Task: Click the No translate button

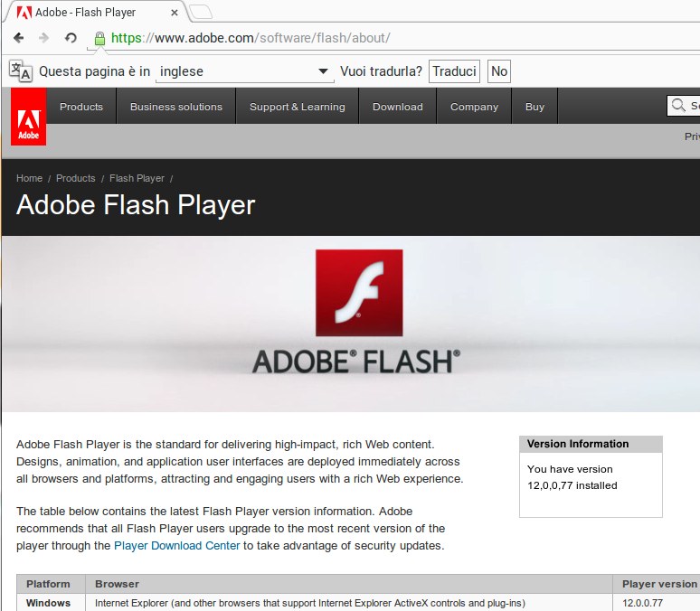Action: pyautogui.click(x=499, y=71)
